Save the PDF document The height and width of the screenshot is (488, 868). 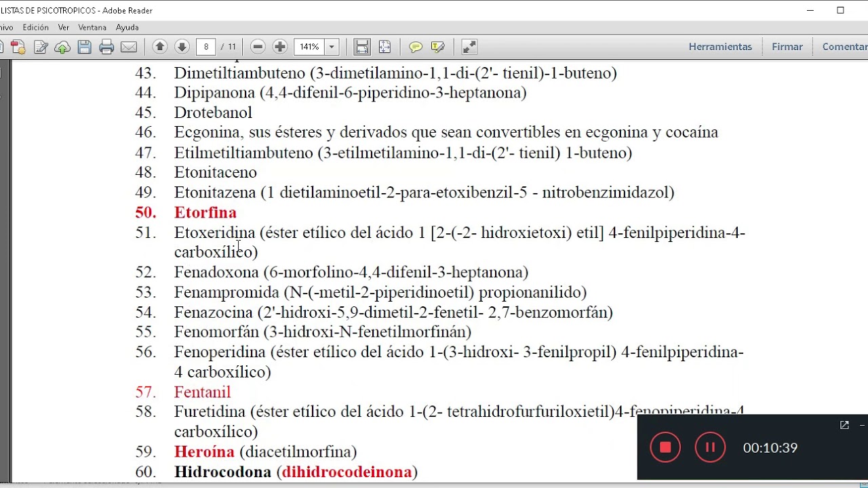(x=83, y=46)
